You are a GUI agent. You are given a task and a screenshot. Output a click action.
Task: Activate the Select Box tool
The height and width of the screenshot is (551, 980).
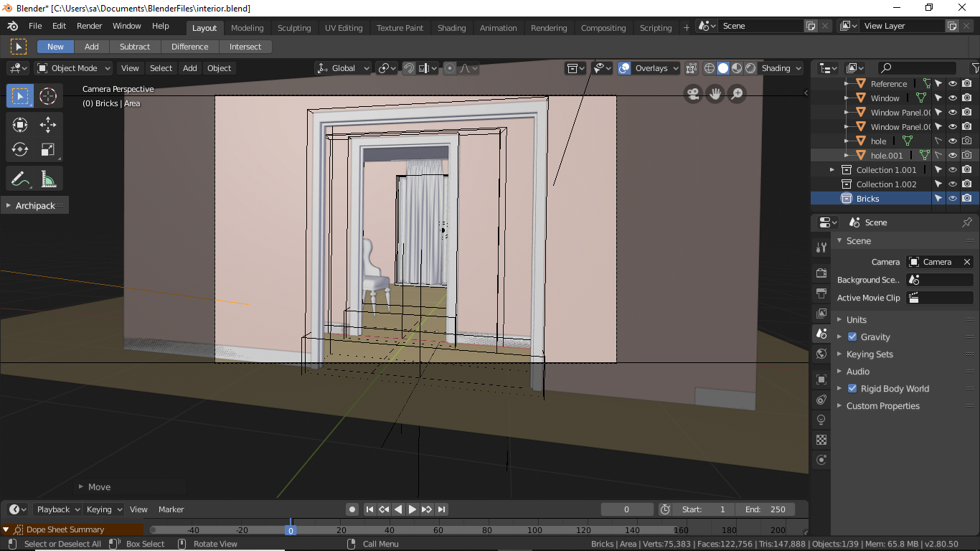[x=19, y=96]
